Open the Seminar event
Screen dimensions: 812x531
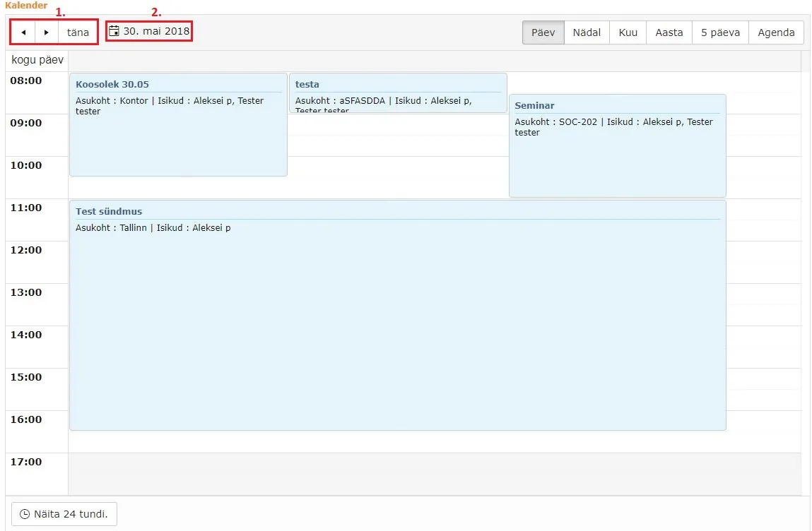tap(617, 145)
